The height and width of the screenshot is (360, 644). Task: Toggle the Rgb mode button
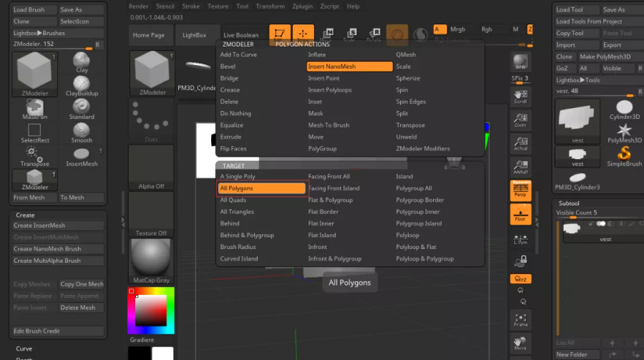point(487,29)
